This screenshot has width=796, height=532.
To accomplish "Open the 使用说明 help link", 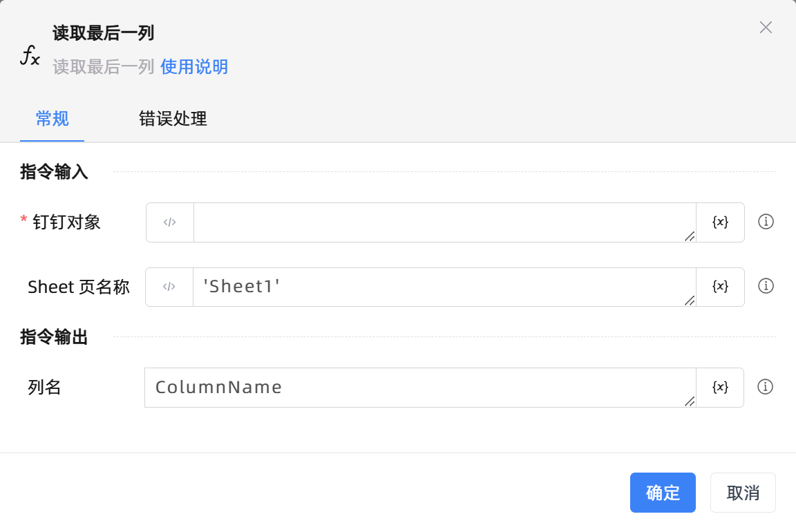I will [194, 67].
